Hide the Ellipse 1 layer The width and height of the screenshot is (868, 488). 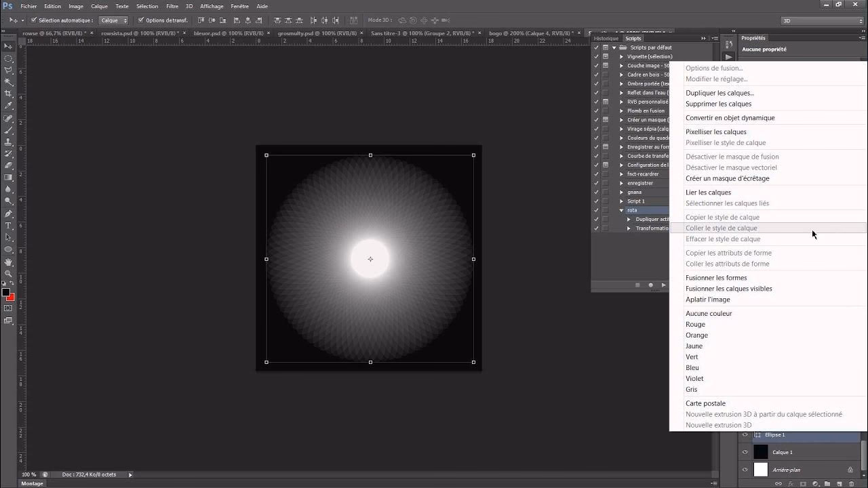pyautogui.click(x=745, y=434)
